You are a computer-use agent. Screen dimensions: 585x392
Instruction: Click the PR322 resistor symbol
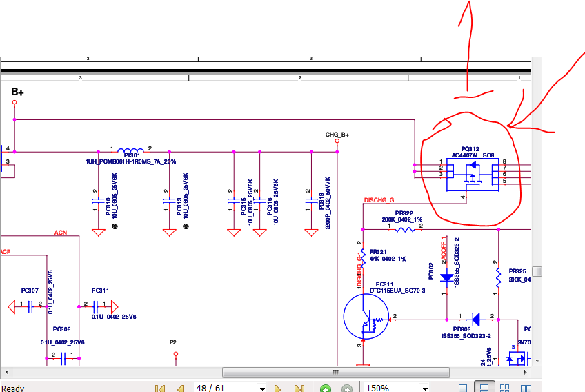405,229
